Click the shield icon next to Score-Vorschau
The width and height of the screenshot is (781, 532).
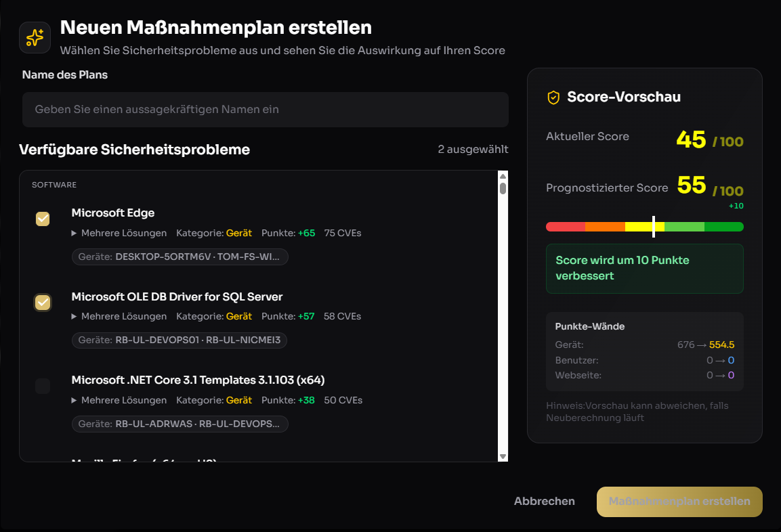pos(553,97)
